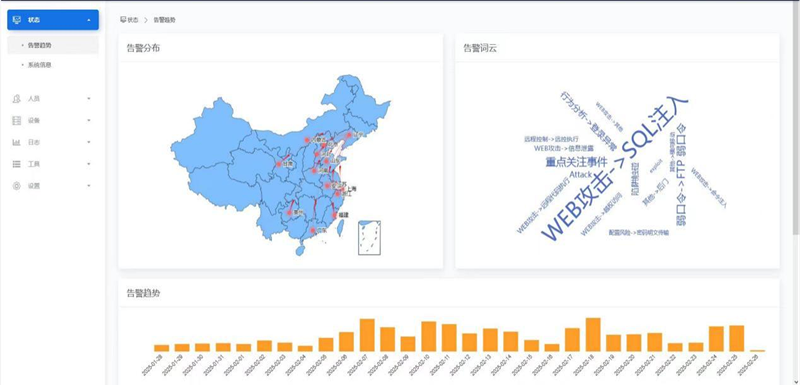Click the monitor icon of 状态 menu
This screenshot has width=800, height=385.
[x=17, y=20]
